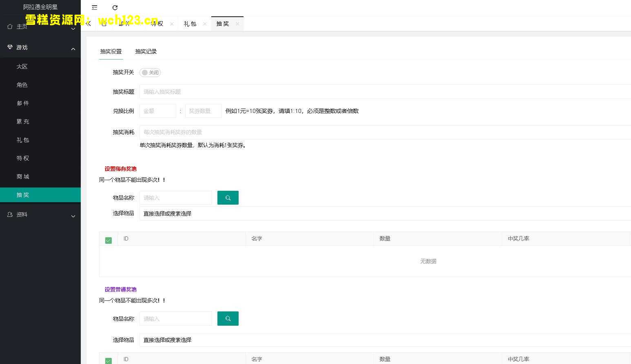Click the rare pool 名字 column header
Screen dimensions: 631x364
pyautogui.click(x=310, y=238)
